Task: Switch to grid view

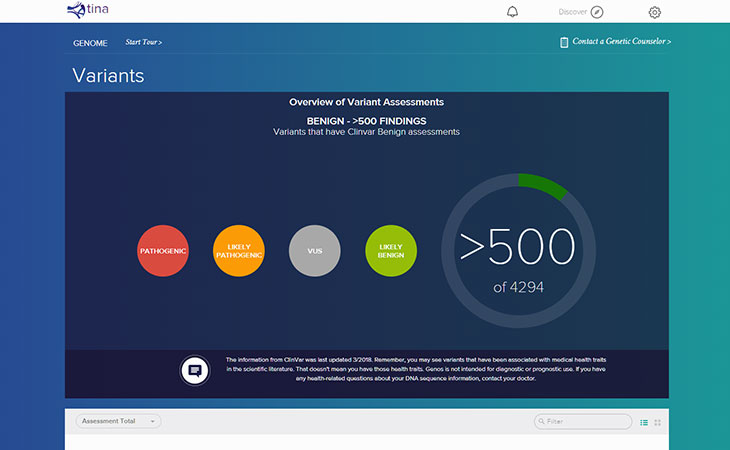Action: pos(657,422)
